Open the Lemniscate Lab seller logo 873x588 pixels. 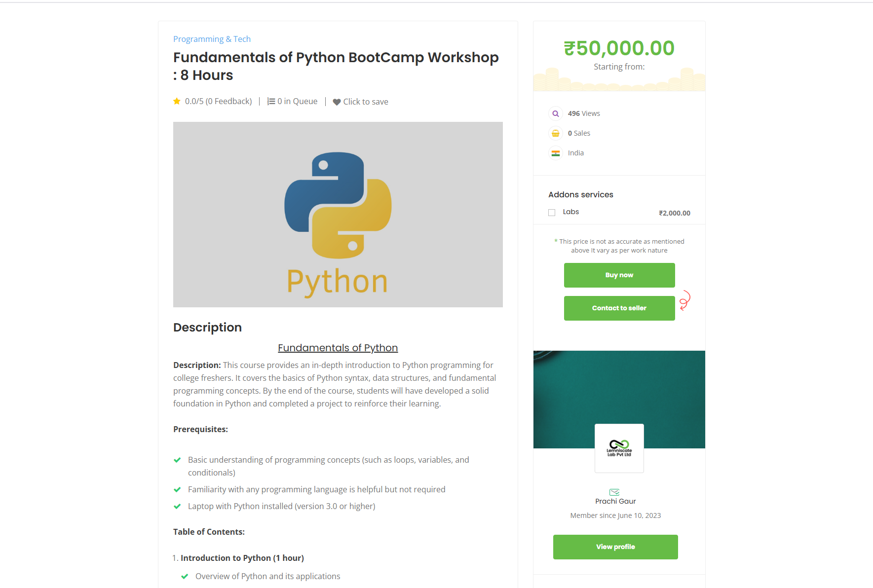coord(619,448)
